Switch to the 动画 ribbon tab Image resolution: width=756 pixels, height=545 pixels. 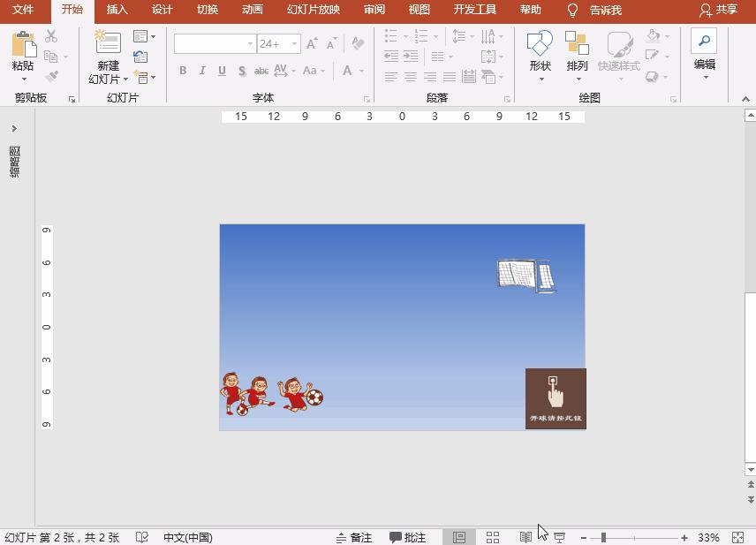252,10
